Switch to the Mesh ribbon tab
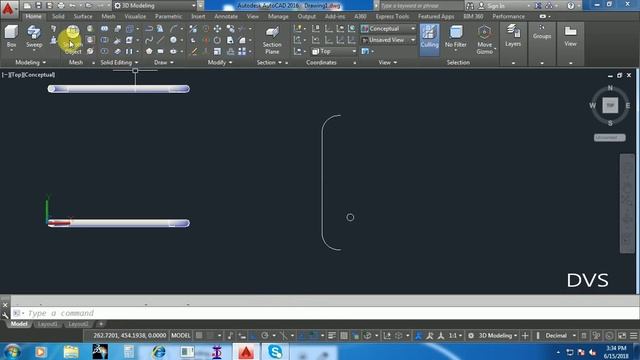 click(108, 16)
